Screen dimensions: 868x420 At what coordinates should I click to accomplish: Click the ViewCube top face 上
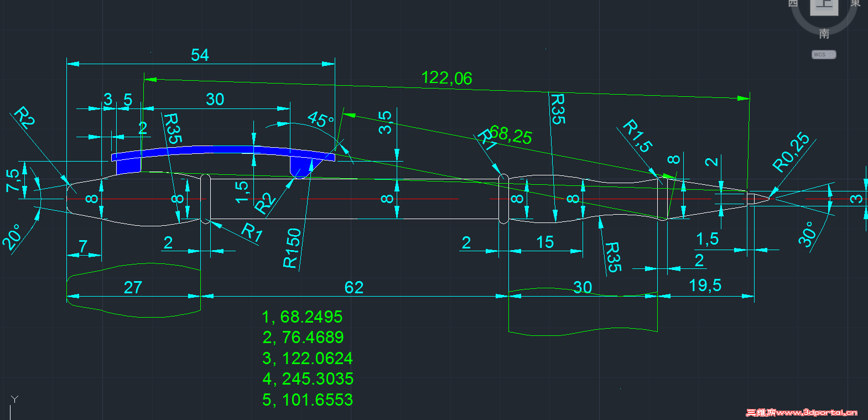click(x=824, y=6)
